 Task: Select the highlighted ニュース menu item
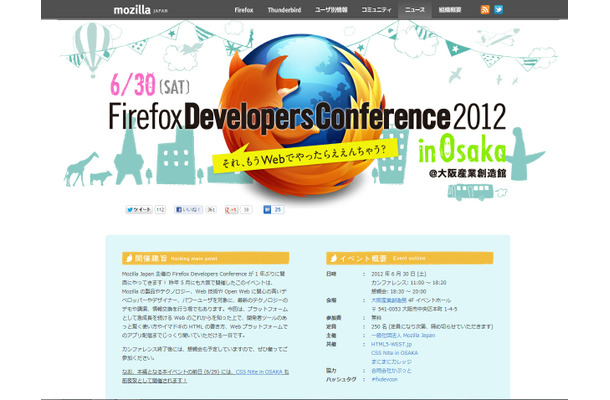coord(415,10)
